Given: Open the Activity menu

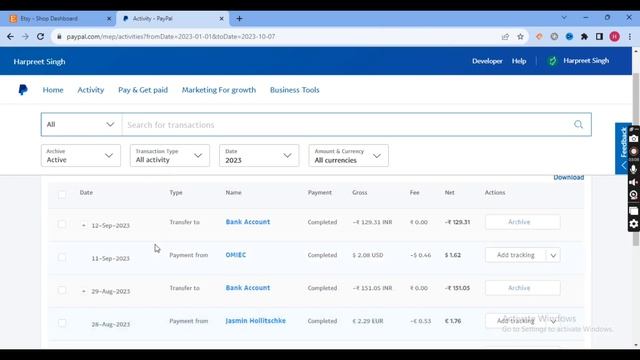Looking at the screenshot, I should pyautogui.click(x=91, y=90).
